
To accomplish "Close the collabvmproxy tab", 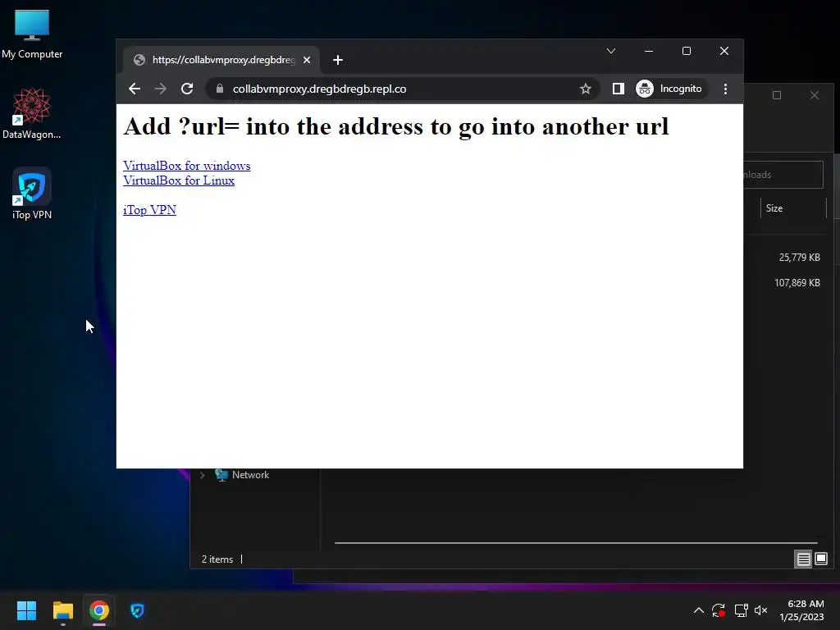I will (307, 60).
